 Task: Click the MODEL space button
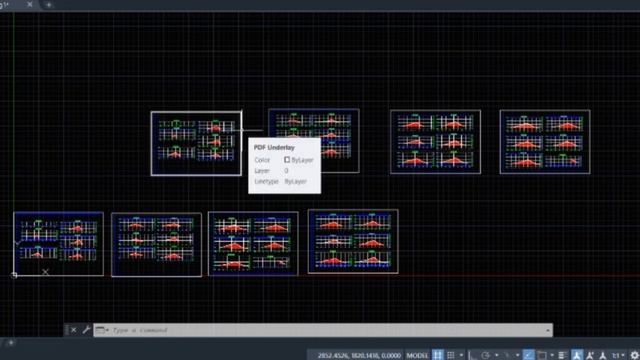point(417,356)
